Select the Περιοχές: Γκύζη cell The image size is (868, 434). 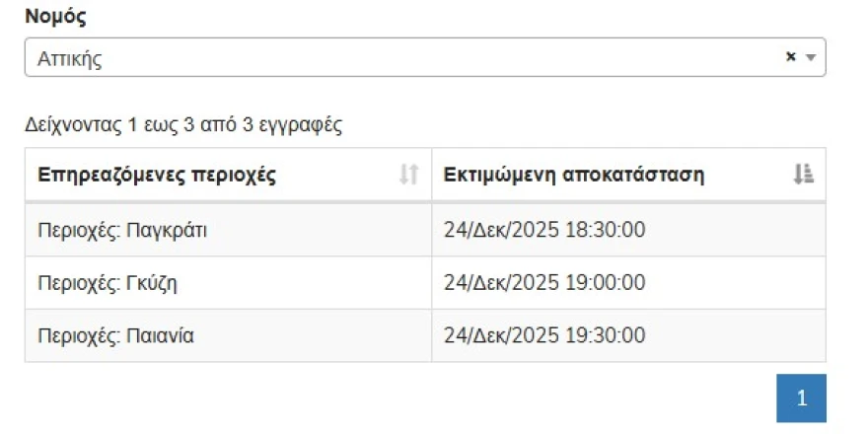(108, 283)
